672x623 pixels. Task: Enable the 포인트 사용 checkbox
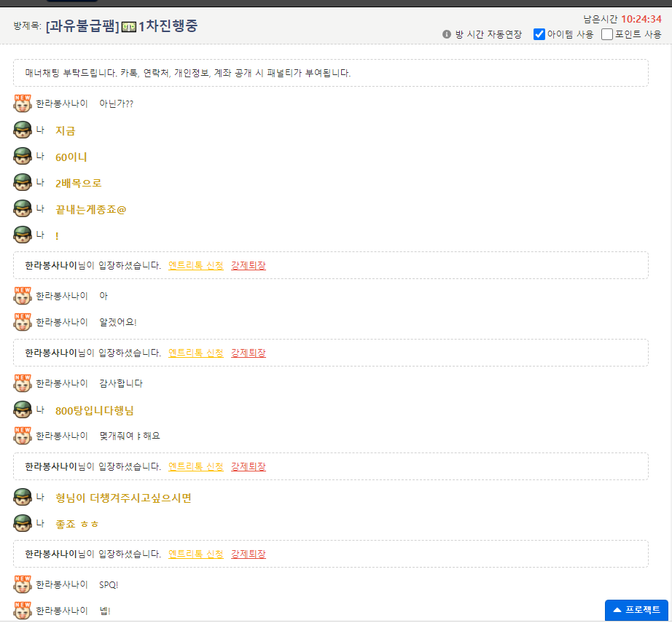click(x=607, y=34)
